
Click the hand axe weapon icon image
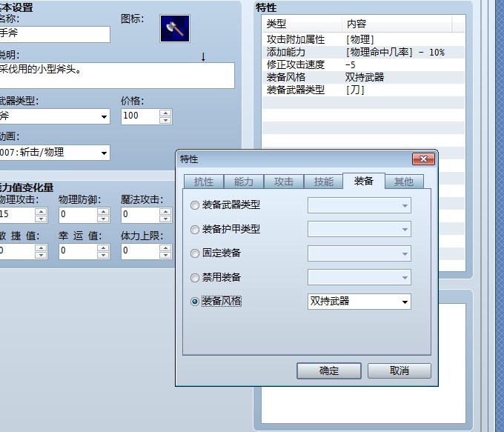pyautogui.click(x=175, y=29)
